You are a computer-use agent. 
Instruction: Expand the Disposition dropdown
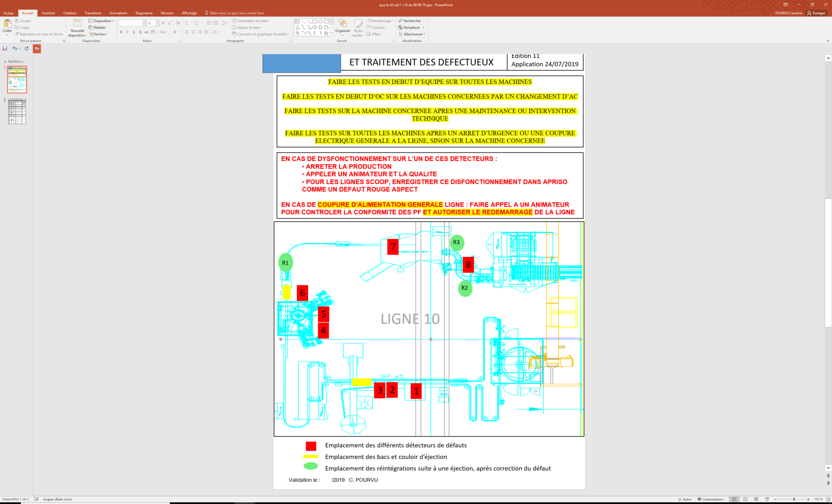coord(101,21)
